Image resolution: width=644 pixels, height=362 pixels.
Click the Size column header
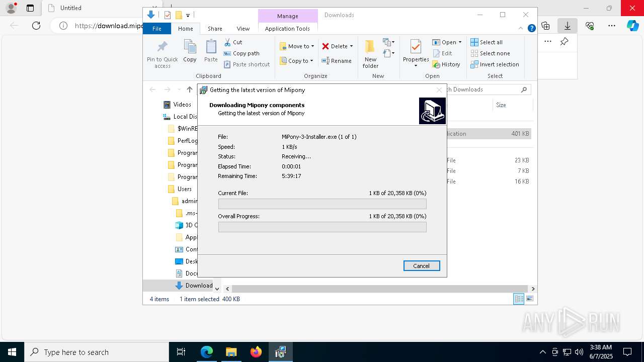click(512, 105)
